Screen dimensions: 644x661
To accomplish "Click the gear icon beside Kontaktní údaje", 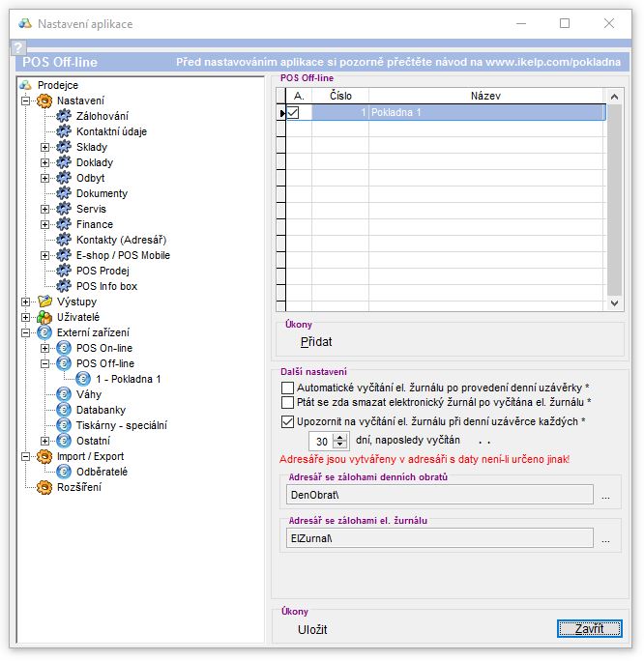I will coord(64,131).
